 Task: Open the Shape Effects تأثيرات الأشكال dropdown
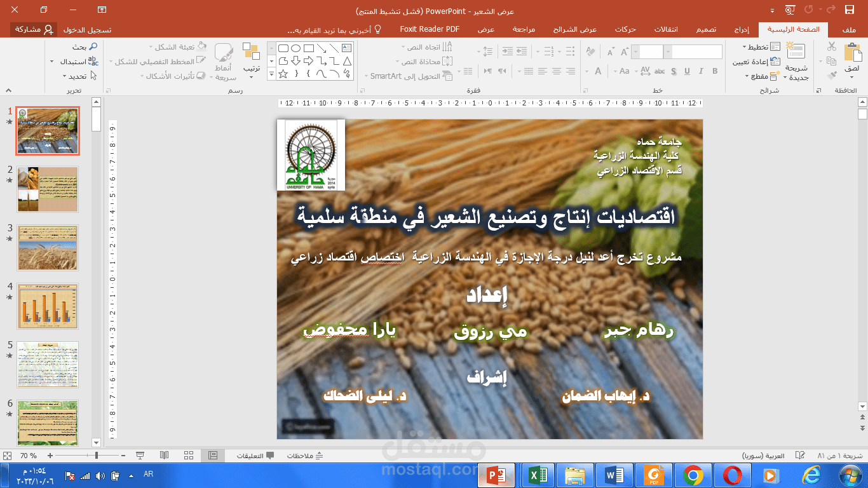click(x=172, y=76)
